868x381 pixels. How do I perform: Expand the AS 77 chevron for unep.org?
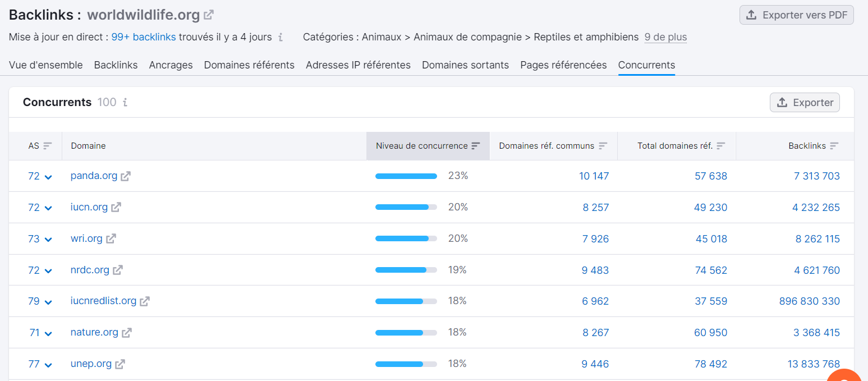pos(47,364)
